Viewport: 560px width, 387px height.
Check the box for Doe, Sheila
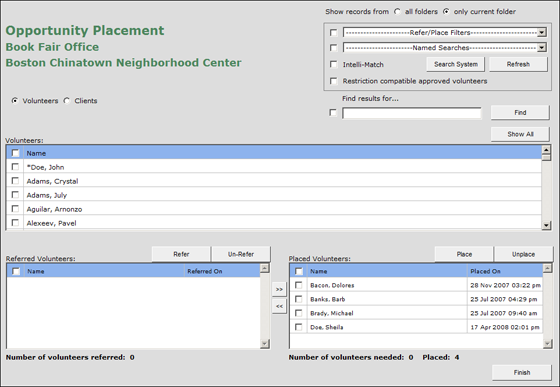299,327
